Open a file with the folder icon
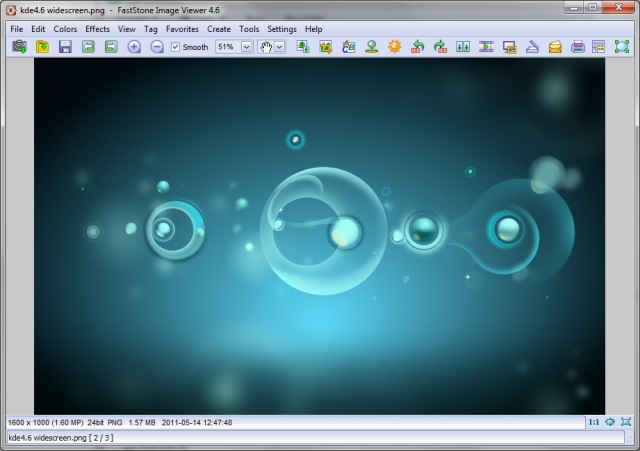 click(42, 47)
